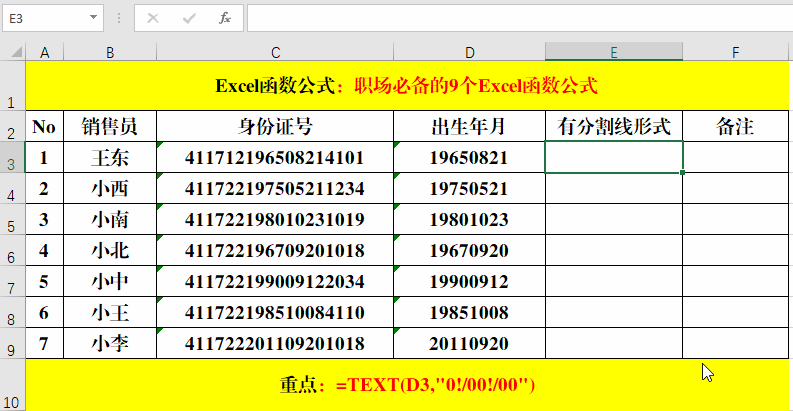
Task: Select column E header
Action: [x=613, y=52]
